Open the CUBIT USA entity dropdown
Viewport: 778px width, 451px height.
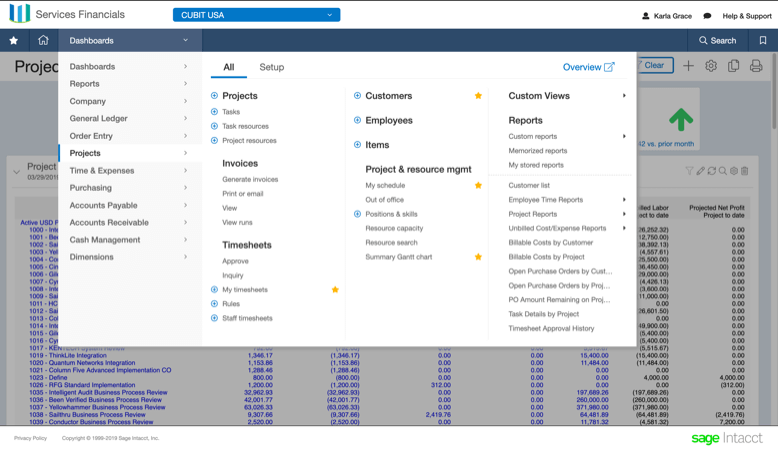257,15
